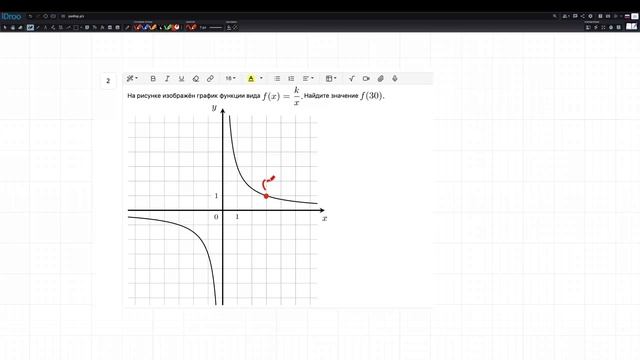640x360 pixels.
Task: Choose the green pen color preset
Action: (x=168, y=27)
